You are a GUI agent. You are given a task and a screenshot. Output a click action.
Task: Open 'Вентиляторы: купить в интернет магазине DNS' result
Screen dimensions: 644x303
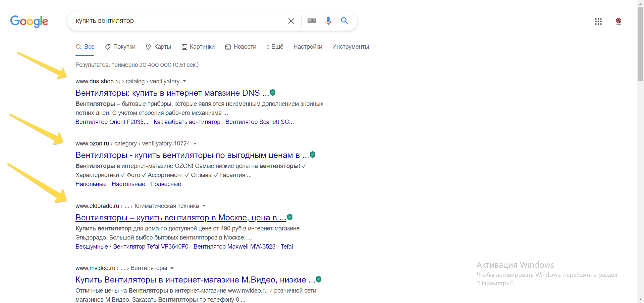(172, 93)
